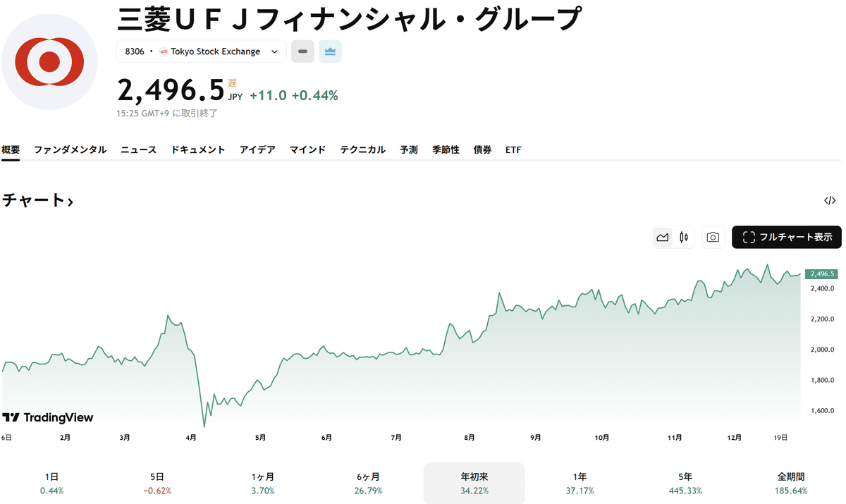Click the MUFG red circle logo

point(49,62)
